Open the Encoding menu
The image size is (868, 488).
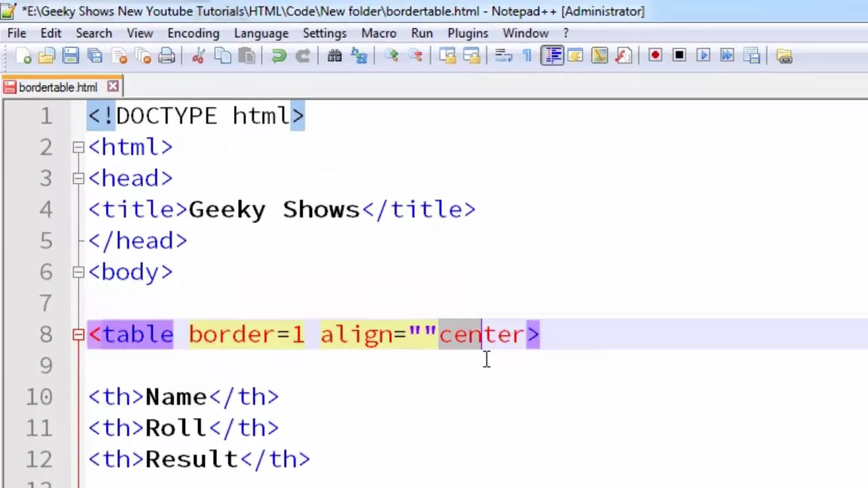click(193, 33)
